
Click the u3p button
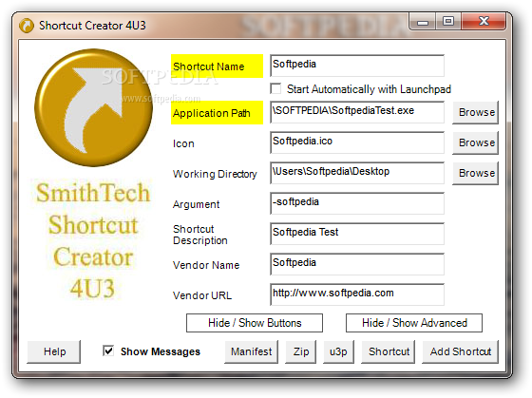[338, 351]
